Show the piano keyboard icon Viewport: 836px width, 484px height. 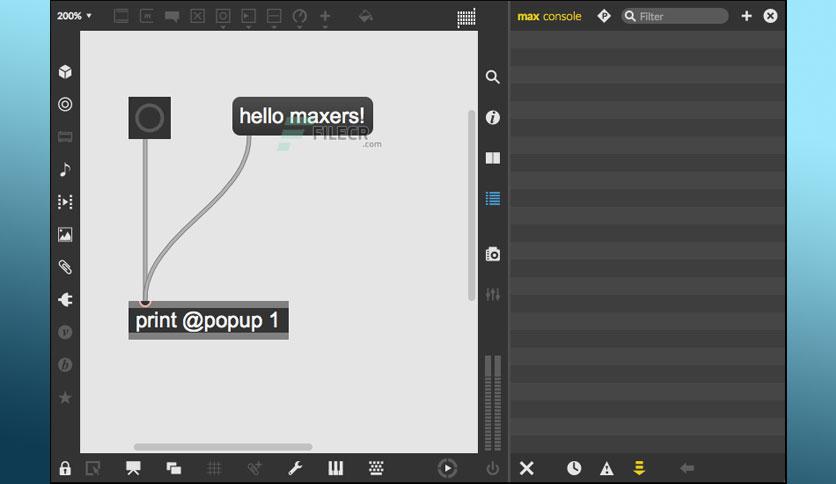pos(336,469)
